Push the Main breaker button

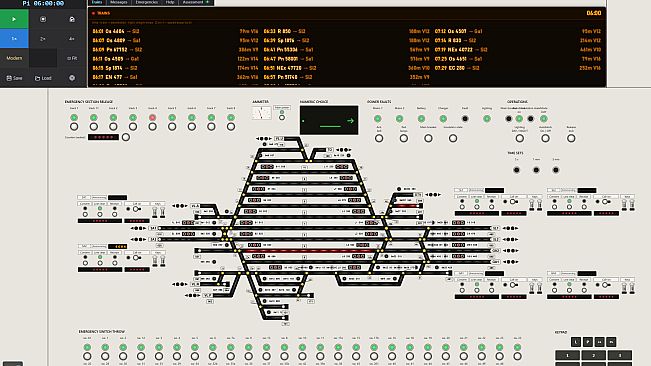pyautogui.click(x=428, y=139)
